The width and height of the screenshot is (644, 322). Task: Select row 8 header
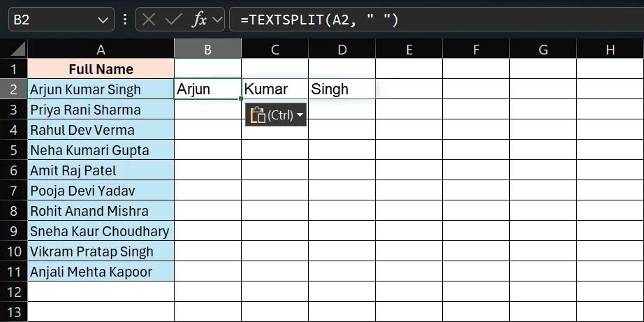(x=13, y=210)
